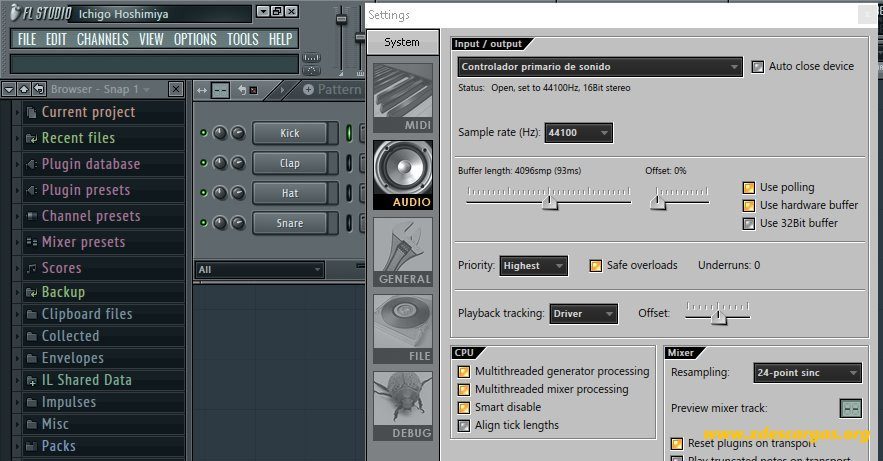Click the Kick channel volume knob
Screen dimensions: 883x461
(x=238, y=133)
